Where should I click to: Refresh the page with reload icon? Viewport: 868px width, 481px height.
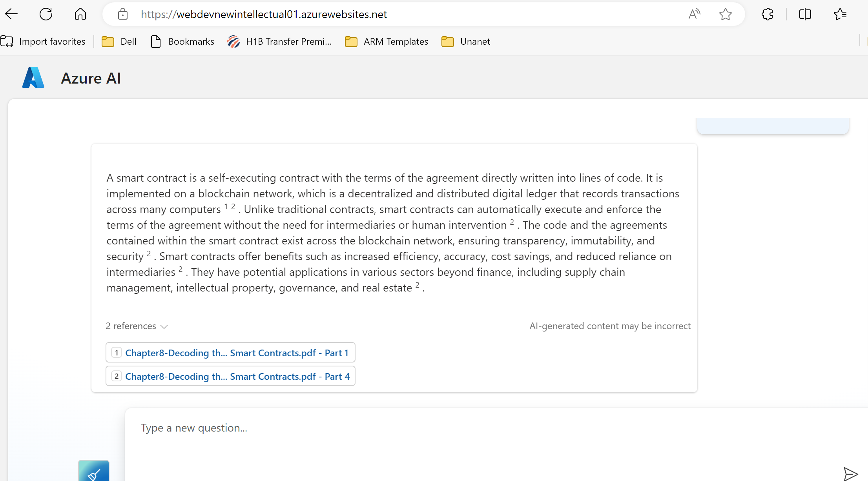click(46, 15)
